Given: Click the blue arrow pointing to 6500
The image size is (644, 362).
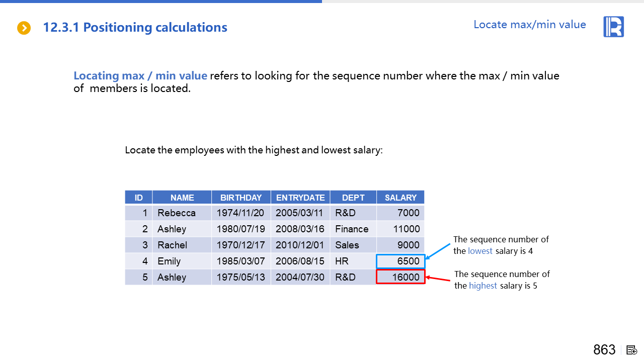Looking at the screenshot, I should coord(438,251).
